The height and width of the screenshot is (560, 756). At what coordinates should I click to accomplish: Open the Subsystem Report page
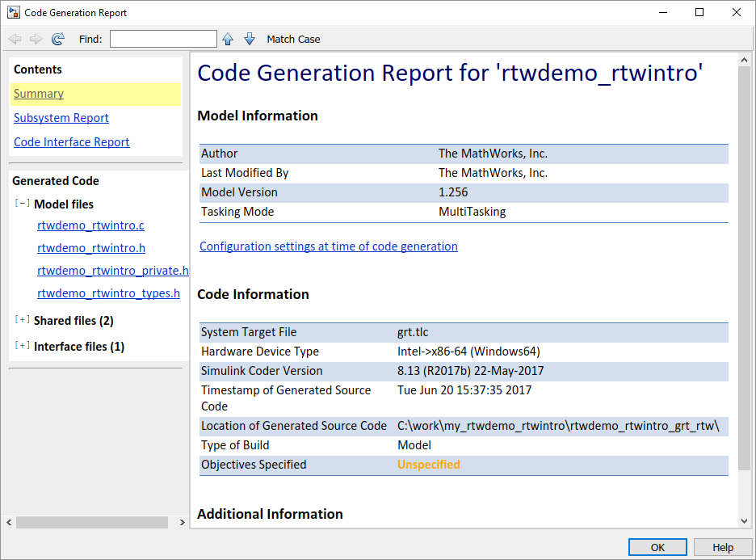[61, 118]
